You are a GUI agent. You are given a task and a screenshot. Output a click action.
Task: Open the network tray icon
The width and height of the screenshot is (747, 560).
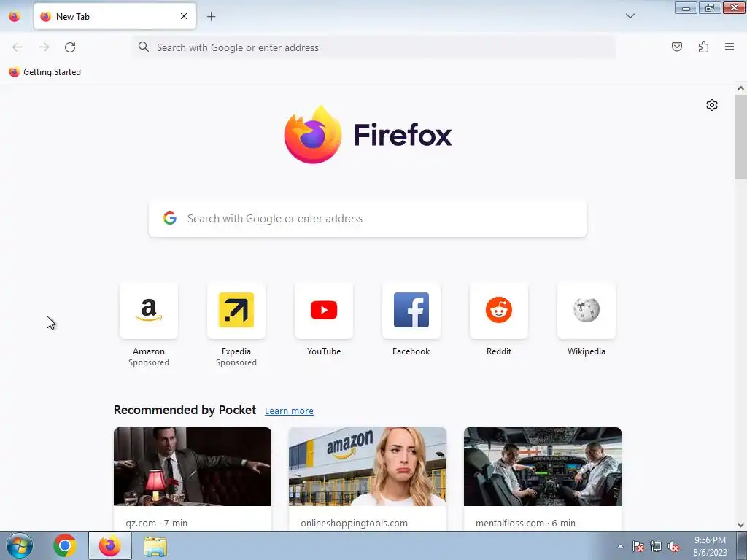[656, 546]
